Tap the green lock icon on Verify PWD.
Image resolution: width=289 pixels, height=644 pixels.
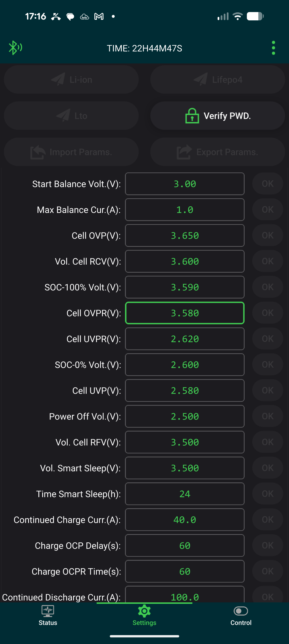pyautogui.click(x=192, y=116)
